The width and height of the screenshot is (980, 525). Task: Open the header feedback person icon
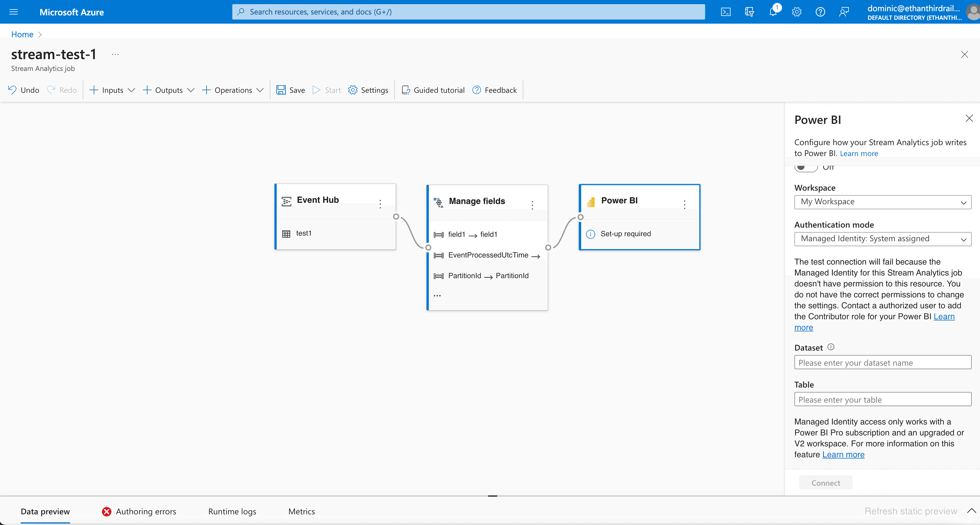point(844,12)
